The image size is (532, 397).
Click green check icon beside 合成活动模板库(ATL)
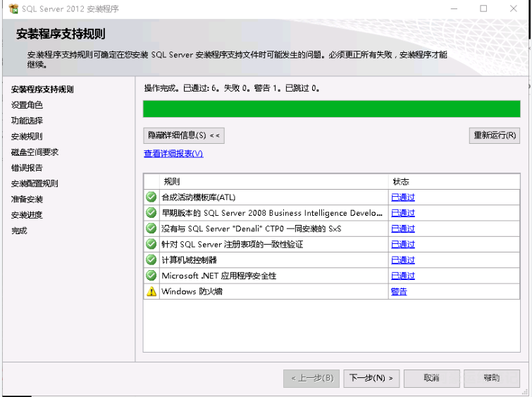[151, 197]
